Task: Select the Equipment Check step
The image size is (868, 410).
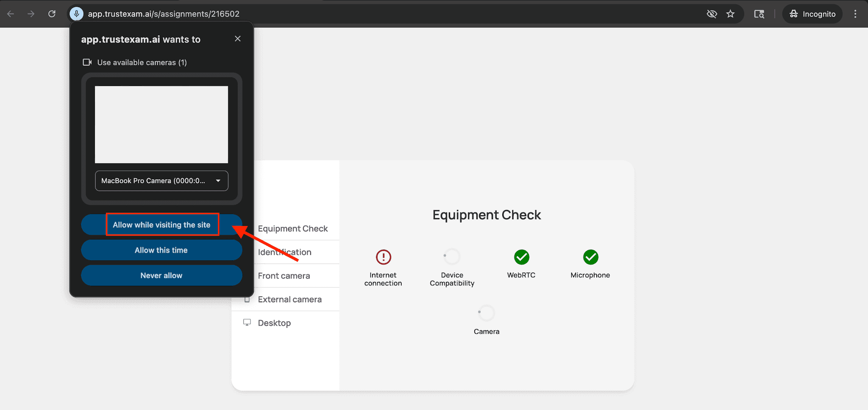Action: (x=293, y=229)
